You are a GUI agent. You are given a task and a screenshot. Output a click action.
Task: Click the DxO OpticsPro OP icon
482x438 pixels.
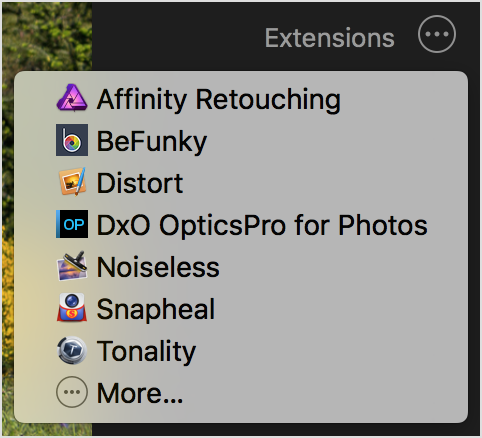click(x=72, y=224)
